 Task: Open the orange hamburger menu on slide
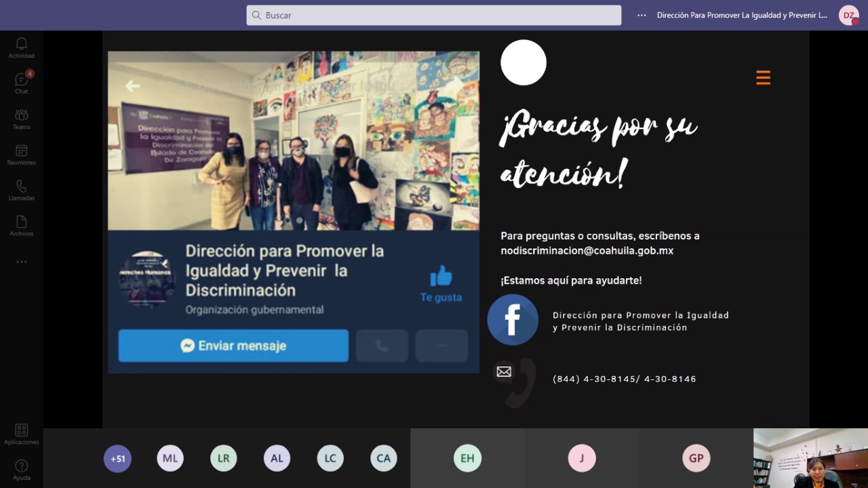[763, 77]
